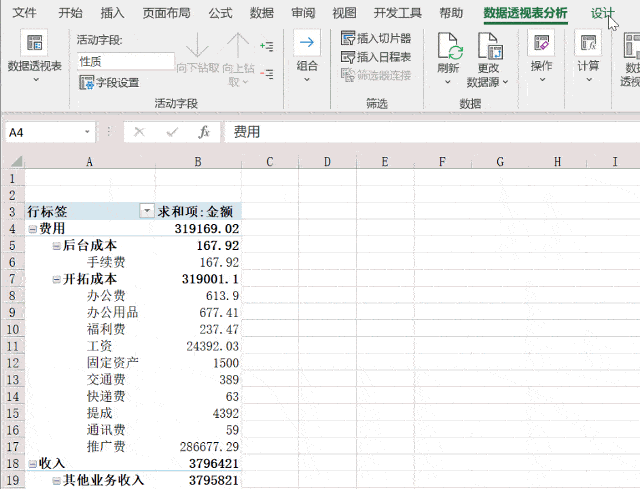Switch to the 插入 tab
Viewport: 640px width, 489px height.
coord(112,13)
